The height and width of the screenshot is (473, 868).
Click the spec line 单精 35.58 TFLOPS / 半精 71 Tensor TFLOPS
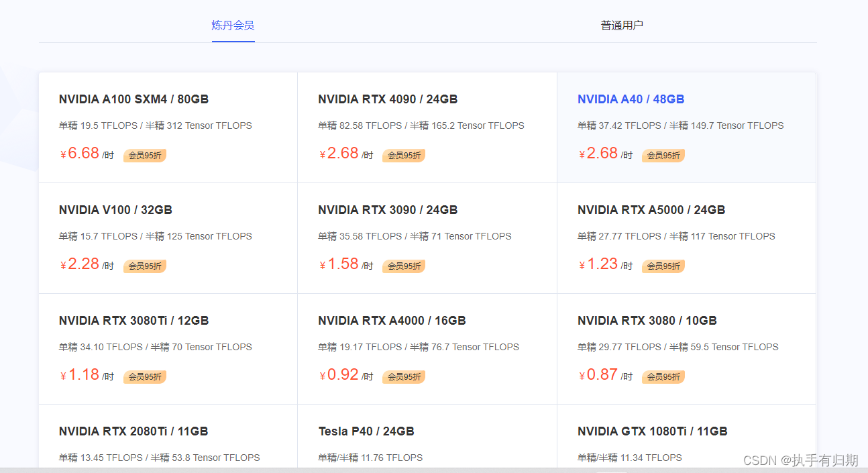coord(415,236)
